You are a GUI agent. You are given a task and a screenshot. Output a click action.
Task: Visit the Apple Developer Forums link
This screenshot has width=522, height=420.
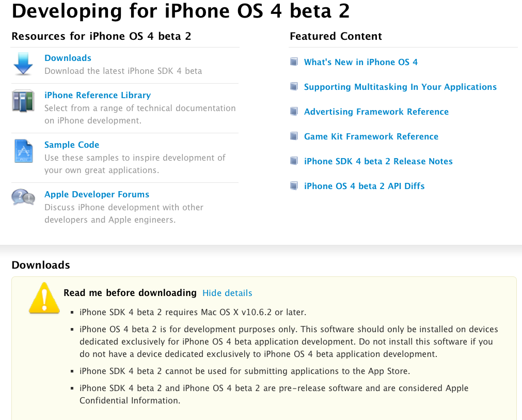97,194
